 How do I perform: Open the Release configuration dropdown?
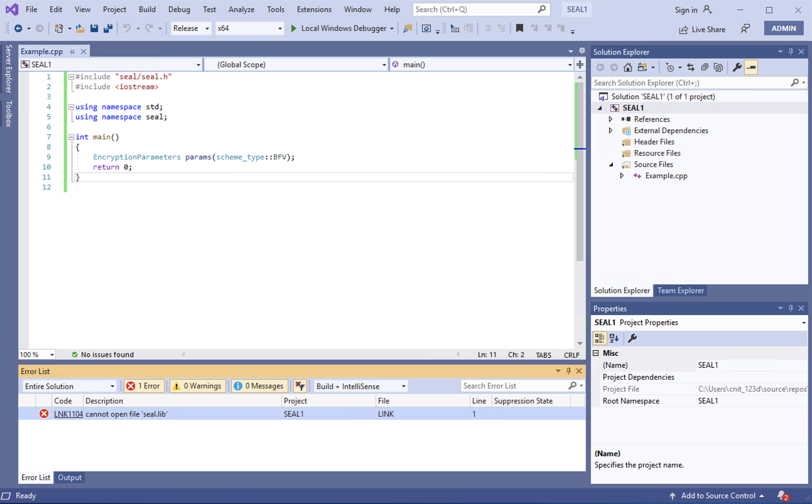[191, 28]
